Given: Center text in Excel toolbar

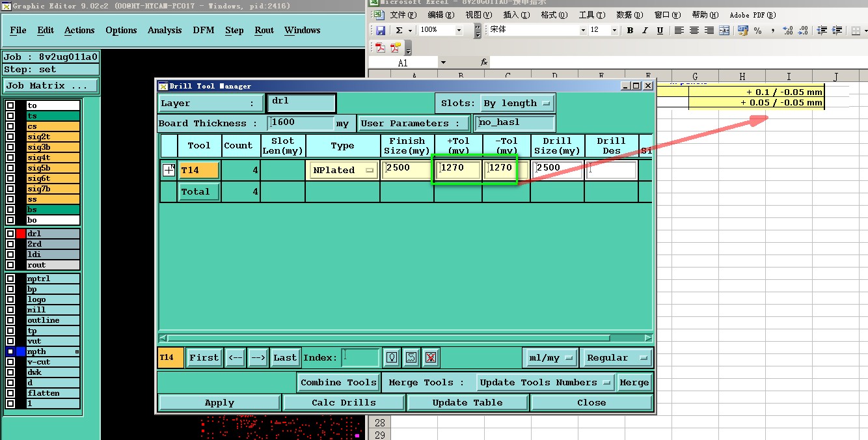Looking at the screenshot, I should (x=694, y=30).
